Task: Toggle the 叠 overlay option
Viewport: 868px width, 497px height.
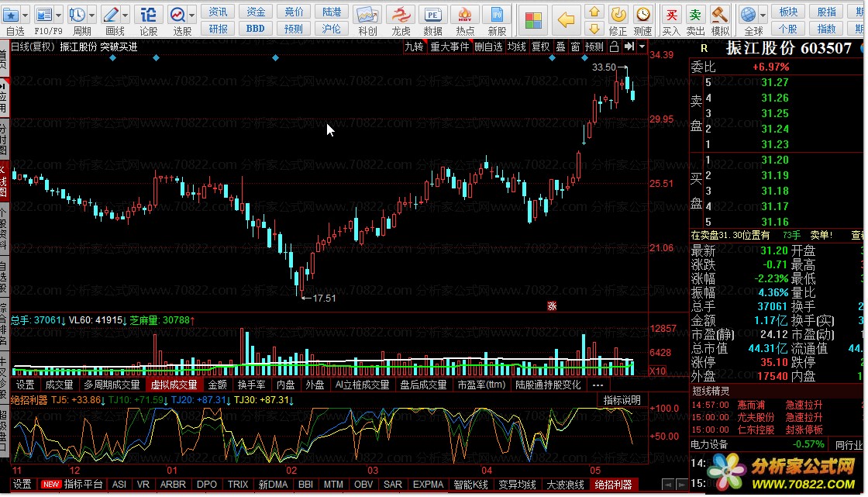Action: (x=560, y=47)
